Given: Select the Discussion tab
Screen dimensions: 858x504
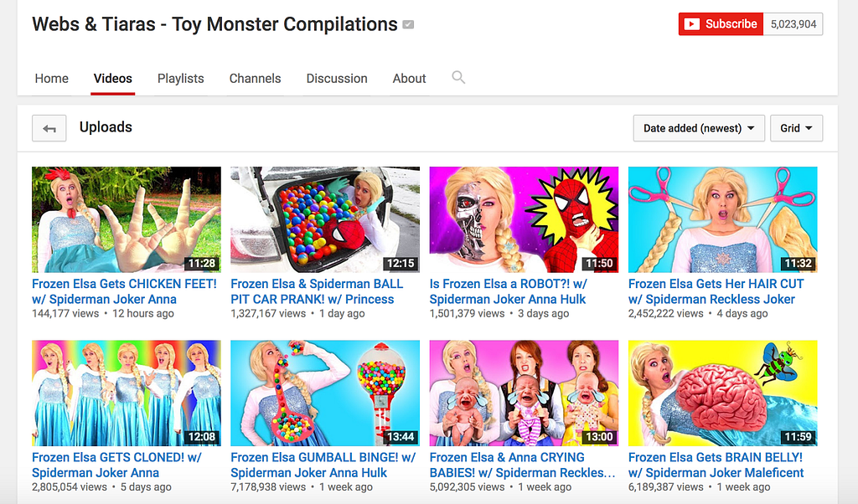Looking at the screenshot, I should point(337,79).
